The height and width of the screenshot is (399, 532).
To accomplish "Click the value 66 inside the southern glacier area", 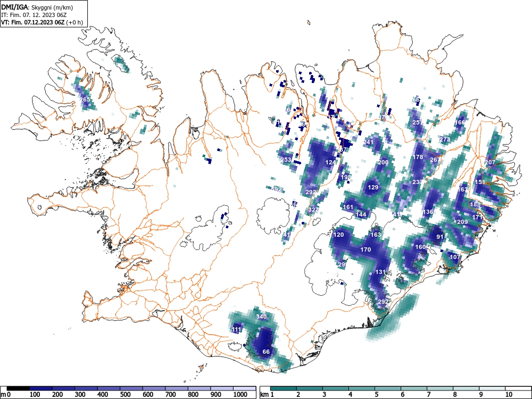I will click(266, 352).
